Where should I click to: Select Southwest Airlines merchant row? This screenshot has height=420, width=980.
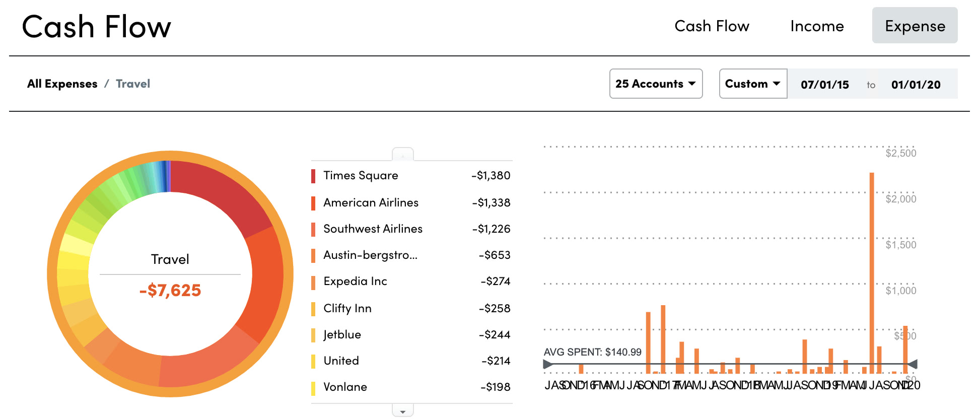[411, 229]
